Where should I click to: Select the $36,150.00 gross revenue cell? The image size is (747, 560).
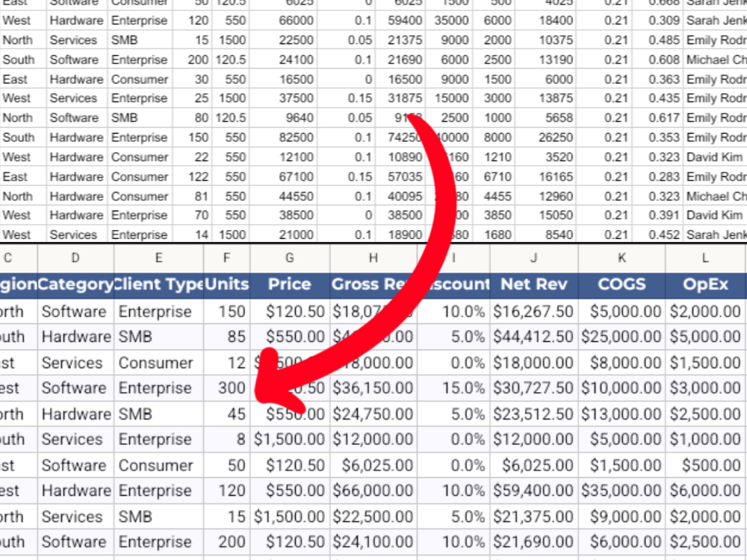coord(373,388)
